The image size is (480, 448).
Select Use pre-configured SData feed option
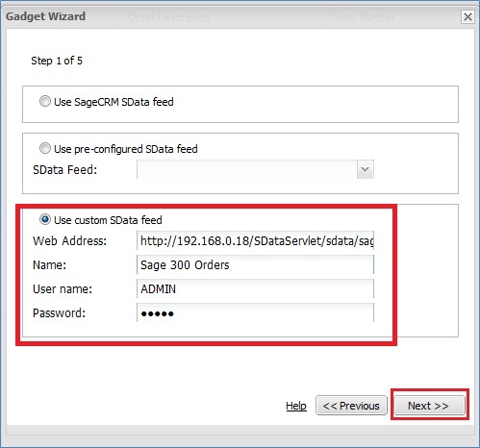pos(45,148)
